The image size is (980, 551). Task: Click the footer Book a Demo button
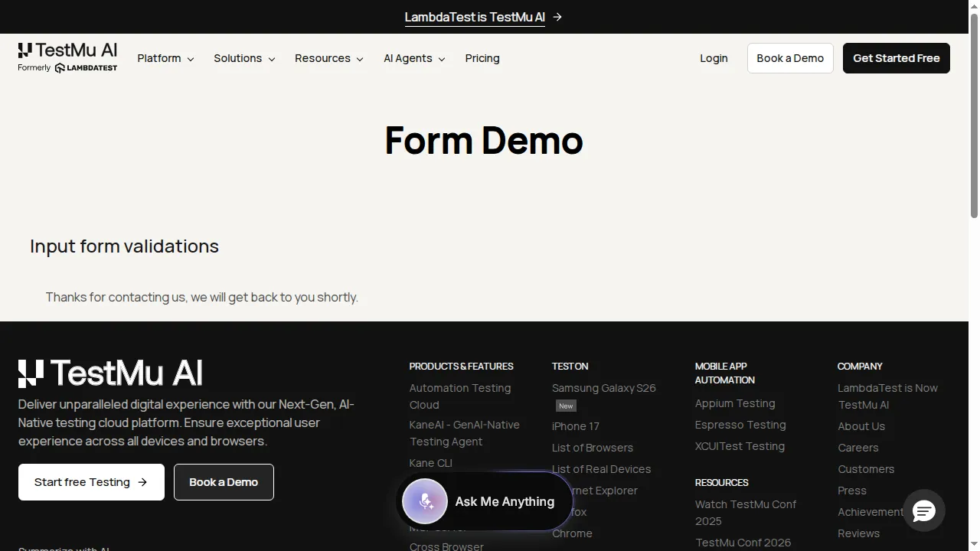224,482
